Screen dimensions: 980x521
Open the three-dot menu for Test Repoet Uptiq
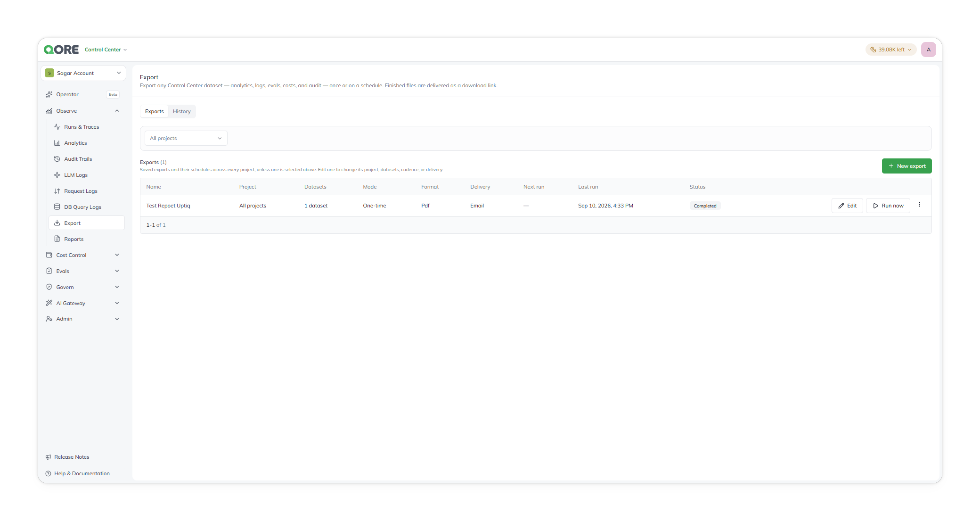[x=919, y=205]
